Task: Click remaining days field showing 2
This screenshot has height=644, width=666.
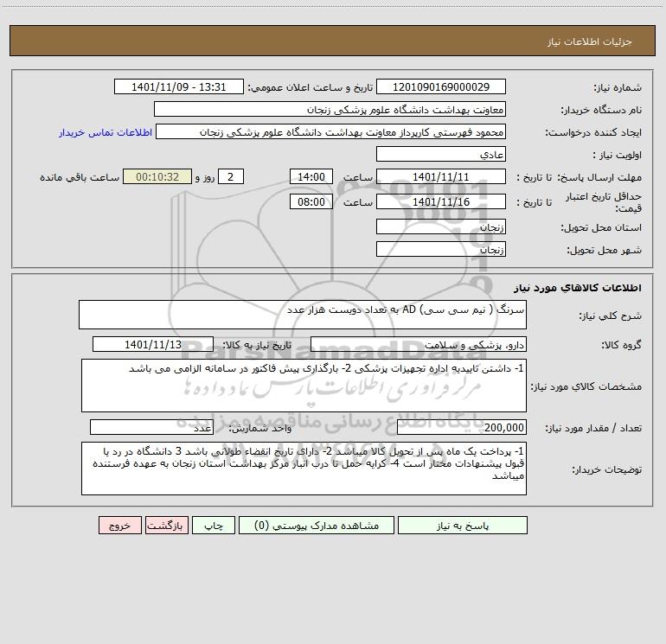Action: pos(231,176)
